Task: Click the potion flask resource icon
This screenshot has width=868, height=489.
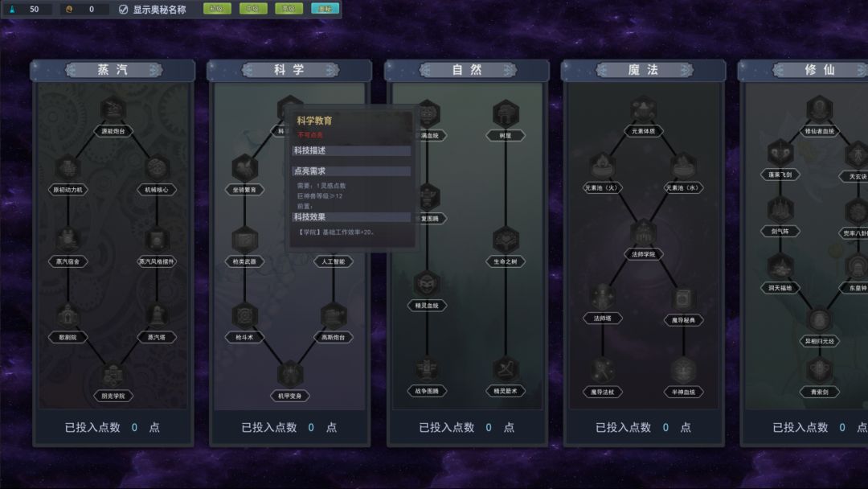Action: [x=12, y=10]
